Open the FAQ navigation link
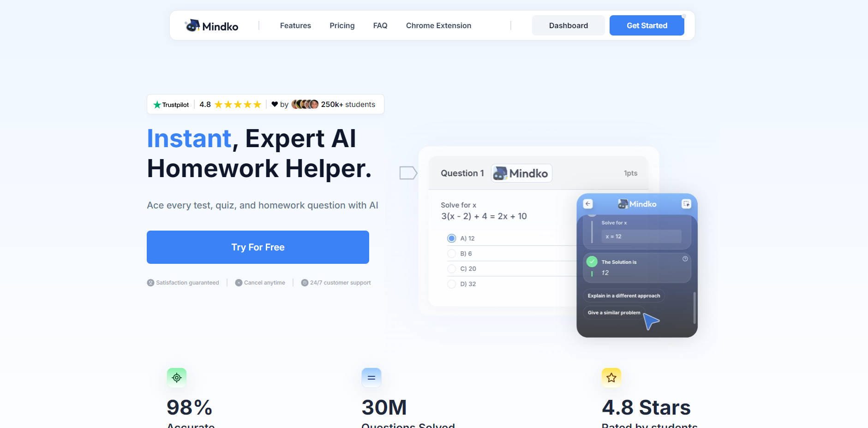 380,26
